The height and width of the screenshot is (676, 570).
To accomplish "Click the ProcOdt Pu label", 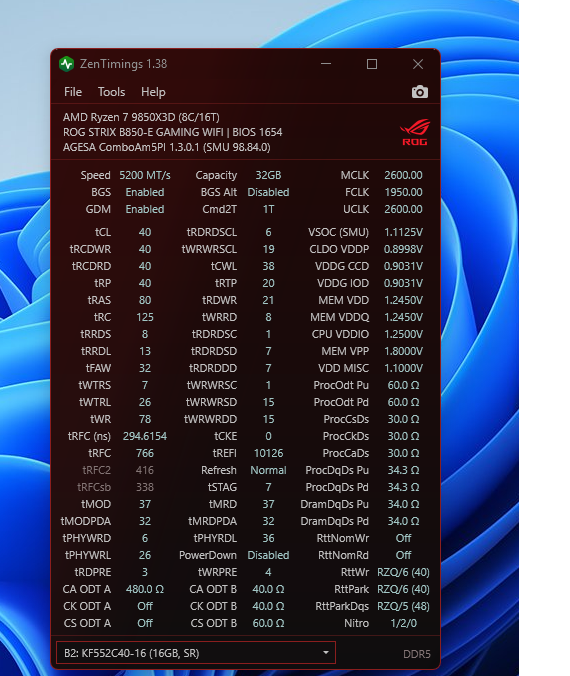I will click(341, 385).
